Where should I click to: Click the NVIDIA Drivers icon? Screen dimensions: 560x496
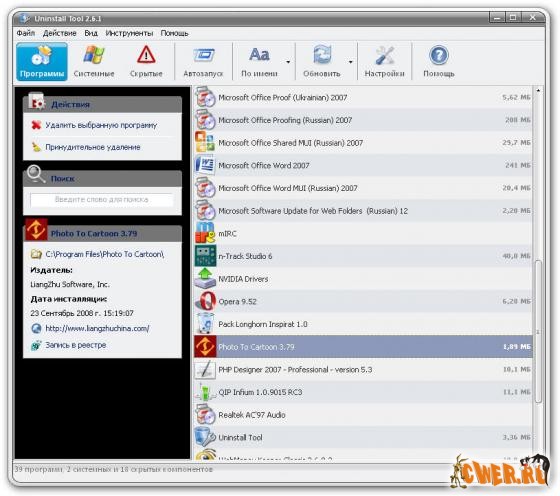205,279
